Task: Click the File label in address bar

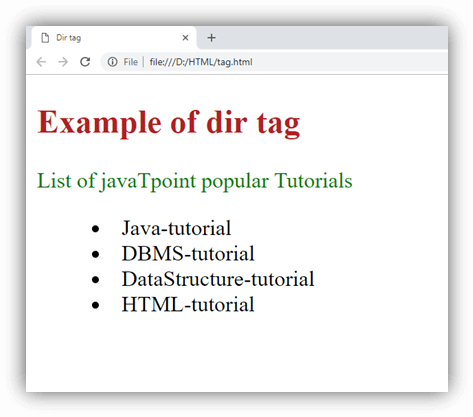Action: (130, 62)
